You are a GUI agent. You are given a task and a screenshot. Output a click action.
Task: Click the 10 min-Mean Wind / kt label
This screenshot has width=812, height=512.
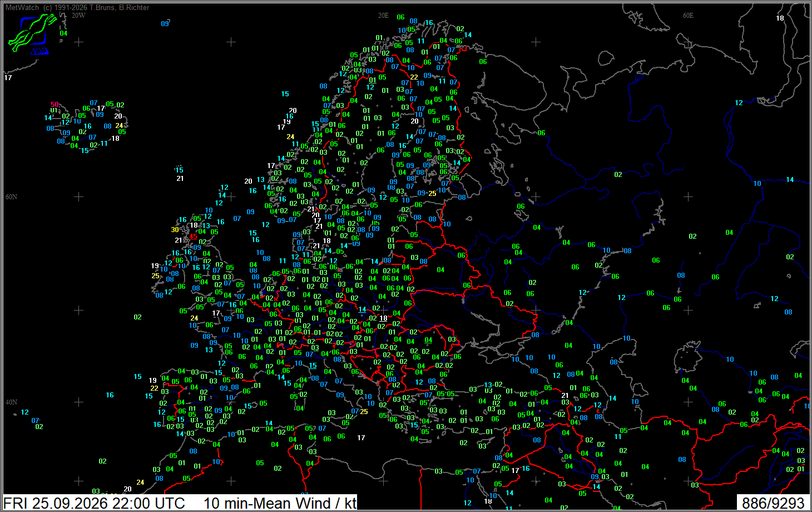point(280,503)
